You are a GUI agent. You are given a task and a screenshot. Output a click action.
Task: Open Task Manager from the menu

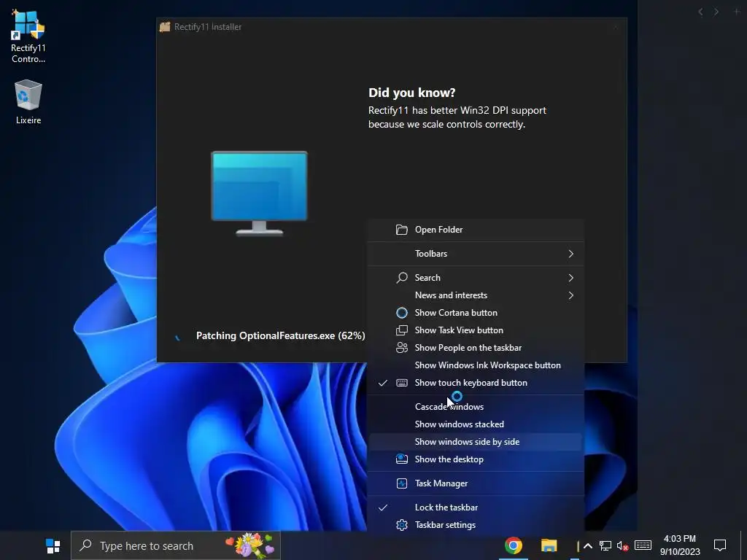tap(476, 483)
